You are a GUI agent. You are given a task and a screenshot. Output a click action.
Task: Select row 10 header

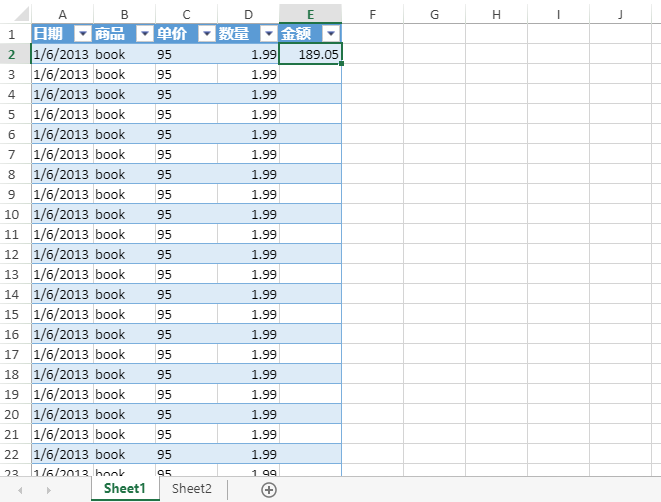[x=11, y=214]
